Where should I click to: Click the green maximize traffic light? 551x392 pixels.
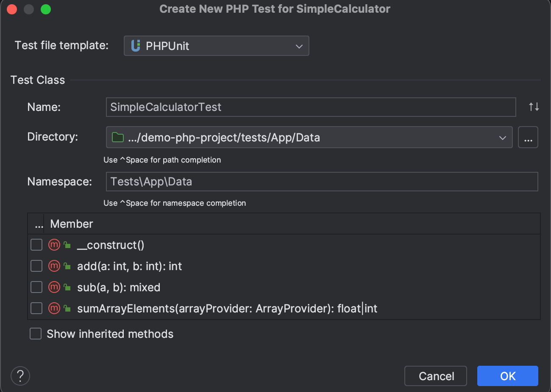click(x=46, y=9)
